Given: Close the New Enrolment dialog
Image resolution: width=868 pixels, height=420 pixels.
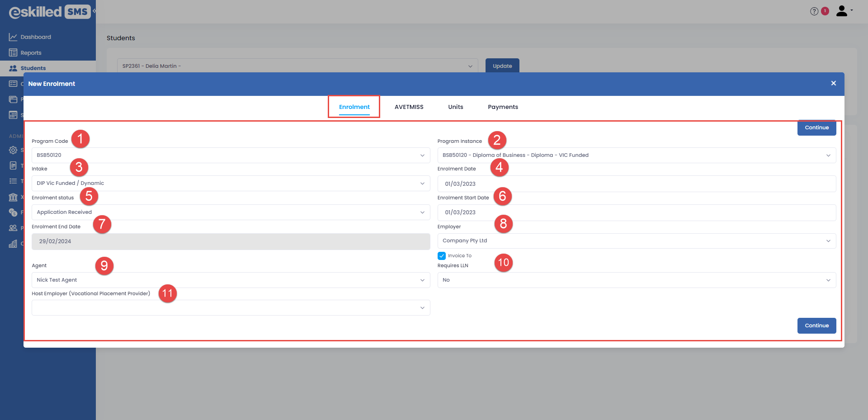Looking at the screenshot, I should pos(833,83).
